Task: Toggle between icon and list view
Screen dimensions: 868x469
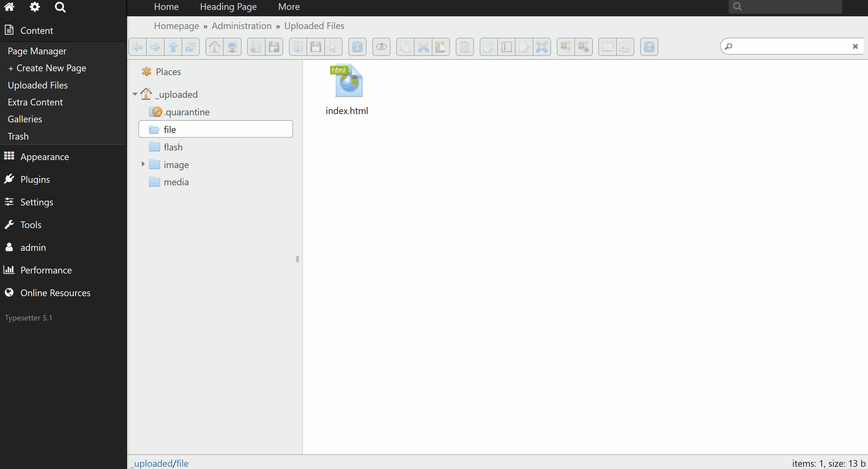Action: (607, 47)
